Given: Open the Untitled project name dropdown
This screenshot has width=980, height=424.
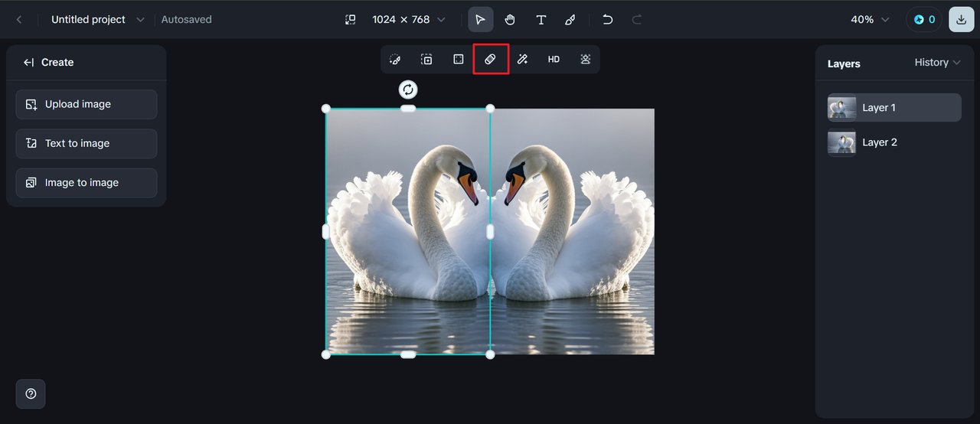Looking at the screenshot, I should [x=97, y=19].
